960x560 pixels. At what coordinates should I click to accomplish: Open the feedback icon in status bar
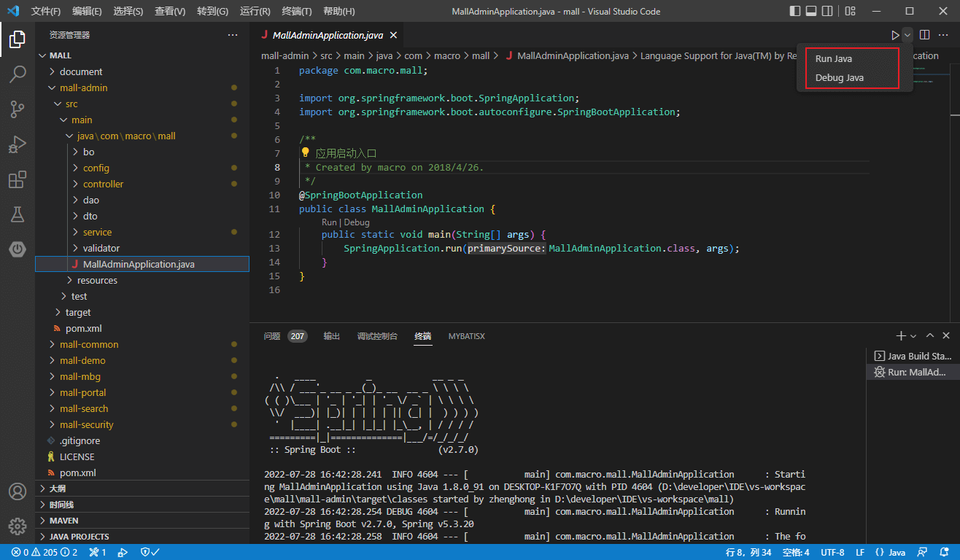[x=924, y=552]
